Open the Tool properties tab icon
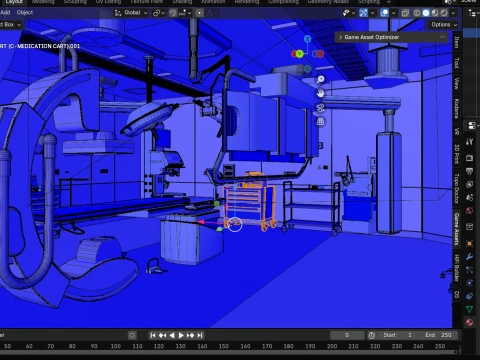 pyautogui.click(x=470, y=142)
